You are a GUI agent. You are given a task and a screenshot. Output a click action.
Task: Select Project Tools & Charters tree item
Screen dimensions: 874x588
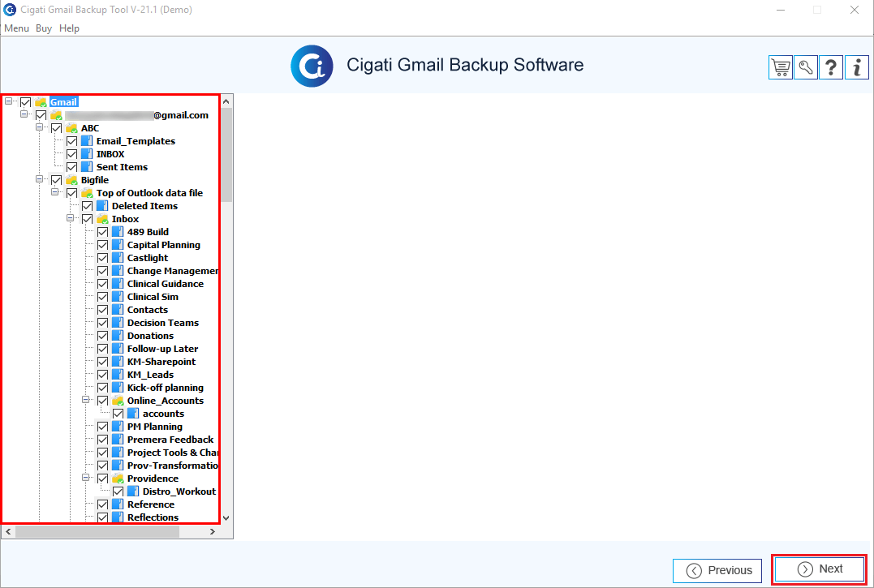pos(172,453)
